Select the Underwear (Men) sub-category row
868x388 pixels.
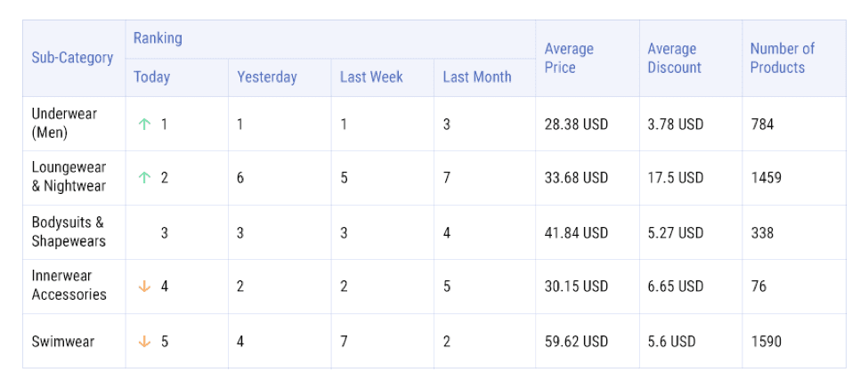coord(64,124)
